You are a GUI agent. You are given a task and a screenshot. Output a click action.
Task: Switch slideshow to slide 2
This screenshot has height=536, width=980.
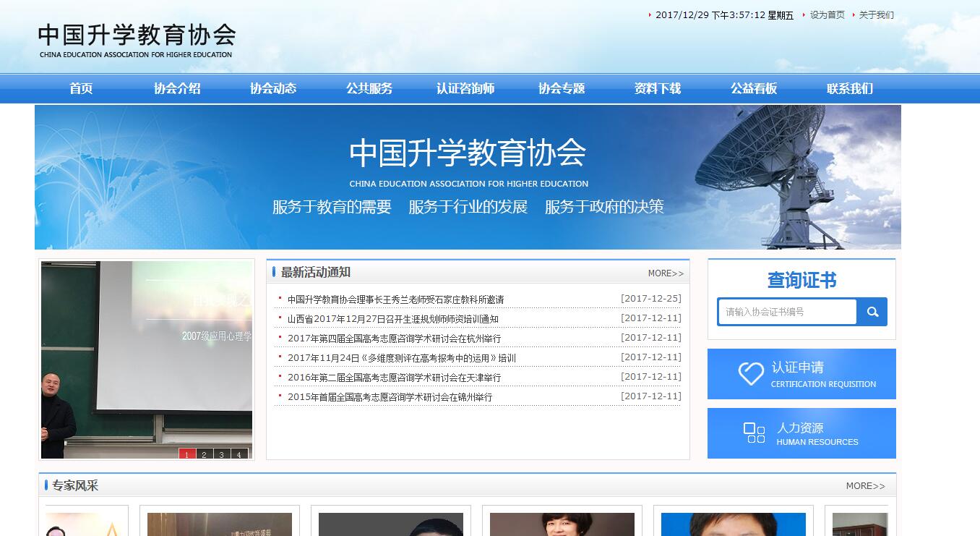205,454
